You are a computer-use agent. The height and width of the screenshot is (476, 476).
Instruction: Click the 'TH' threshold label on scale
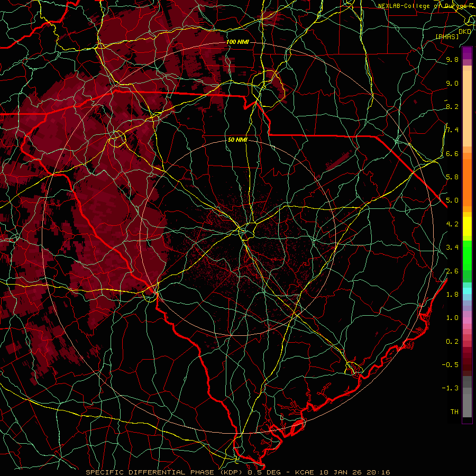pyautogui.click(x=454, y=412)
